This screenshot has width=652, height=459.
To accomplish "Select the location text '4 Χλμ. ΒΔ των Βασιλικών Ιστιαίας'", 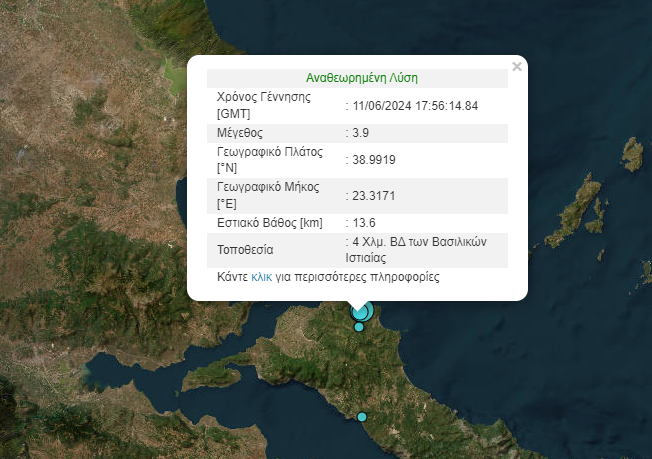I will [x=416, y=249].
